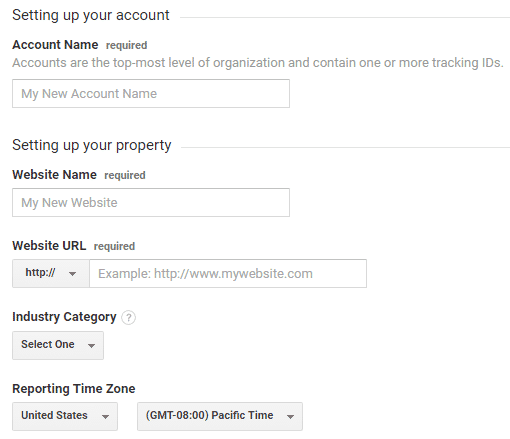Image resolution: width=510 pixels, height=439 pixels.
Task: Click the Website URL label
Action: pos(49,246)
